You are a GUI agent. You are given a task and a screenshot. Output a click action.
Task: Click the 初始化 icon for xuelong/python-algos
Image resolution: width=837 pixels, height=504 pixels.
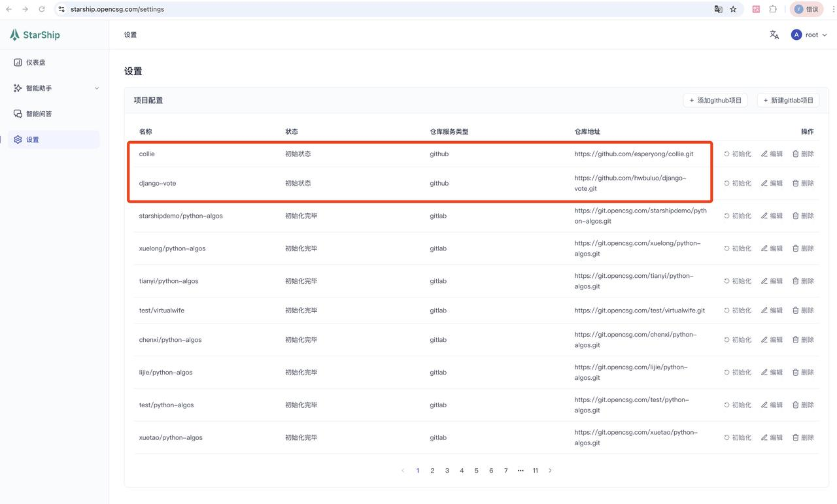pyautogui.click(x=727, y=248)
